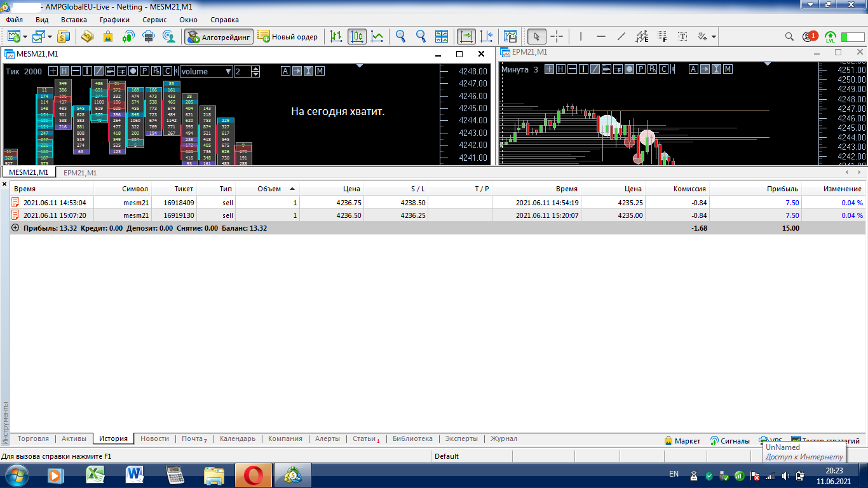Expand the new chart dropdown arrow
This screenshot has width=868, height=488.
tap(24, 36)
